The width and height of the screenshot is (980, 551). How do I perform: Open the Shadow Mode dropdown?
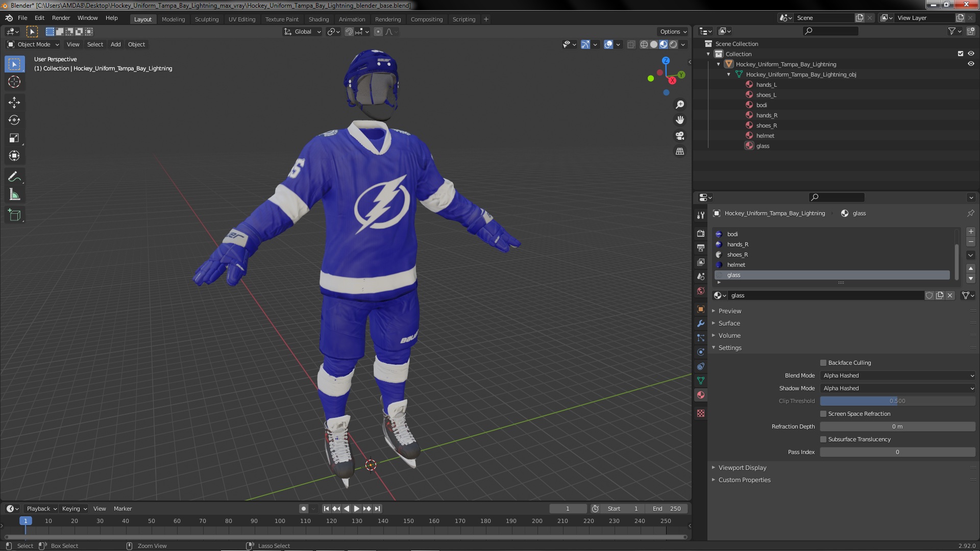click(898, 388)
